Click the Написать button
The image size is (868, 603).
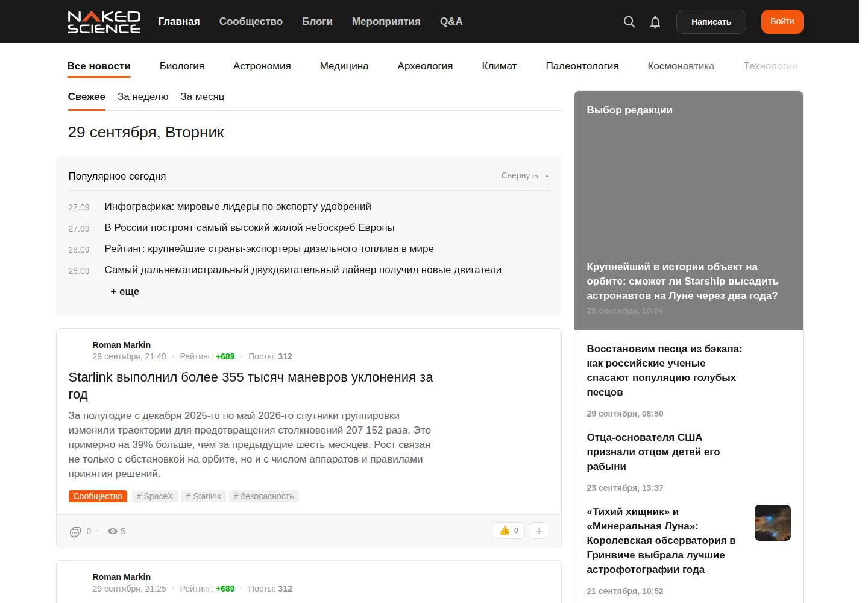tap(711, 22)
